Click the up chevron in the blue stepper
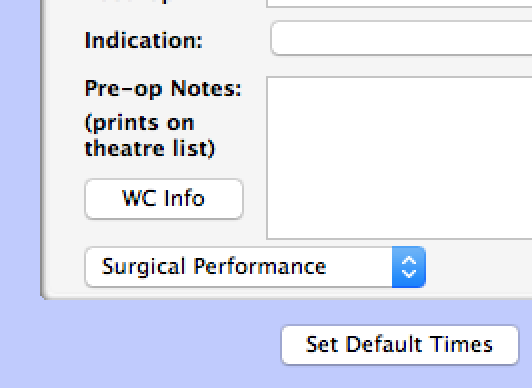The width and height of the screenshot is (532, 388). tap(409, 261)
